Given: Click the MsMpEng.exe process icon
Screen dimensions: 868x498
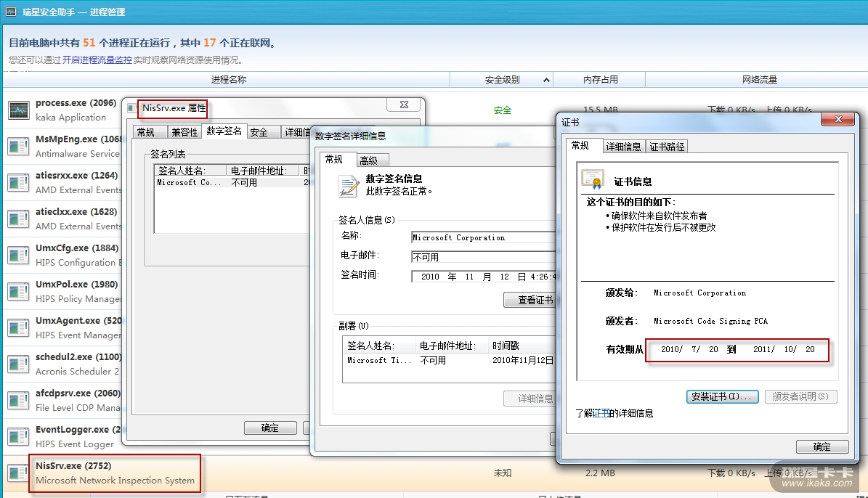Looking at the screenshot, I should coord(18,147).
